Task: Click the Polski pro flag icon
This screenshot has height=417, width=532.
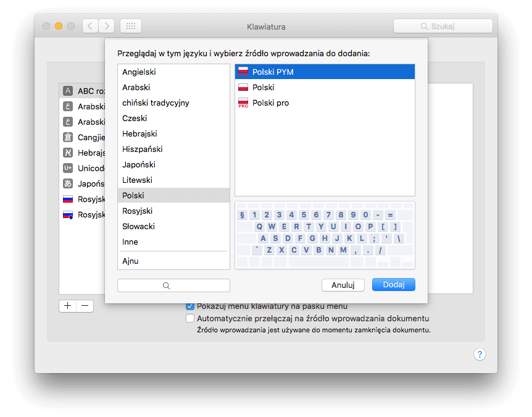Action: [x=243, y=103]
